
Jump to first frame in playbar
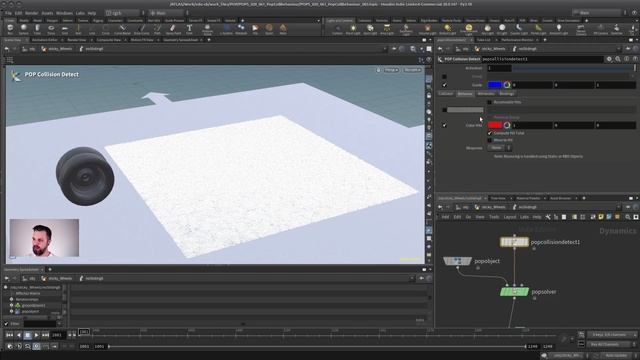click(x=9, y=335)
